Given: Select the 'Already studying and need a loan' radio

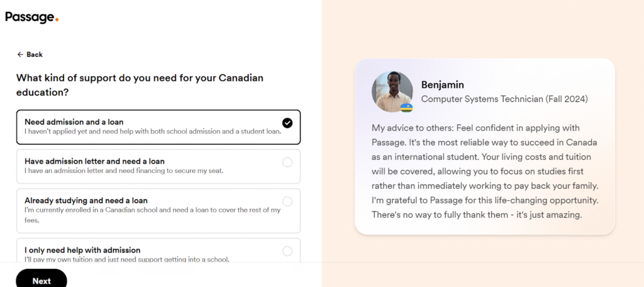Looking at the screenshot, I should pyautogui.click(x=287, y=201).
